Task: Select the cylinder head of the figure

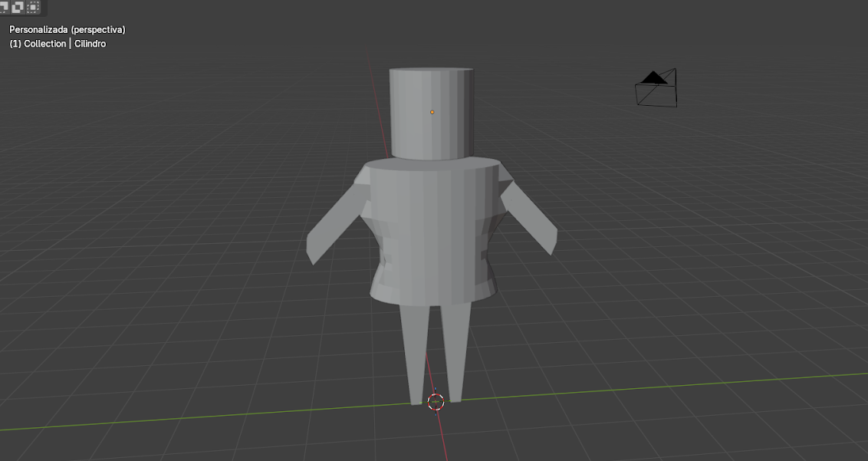Action: coord(431,130)
